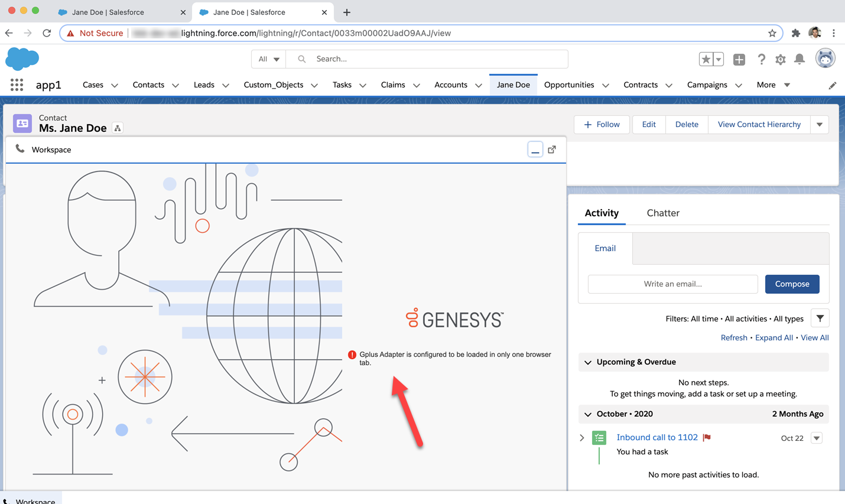
Task: Open the activity filter funnel icon
Action: [x=820, y=318]
